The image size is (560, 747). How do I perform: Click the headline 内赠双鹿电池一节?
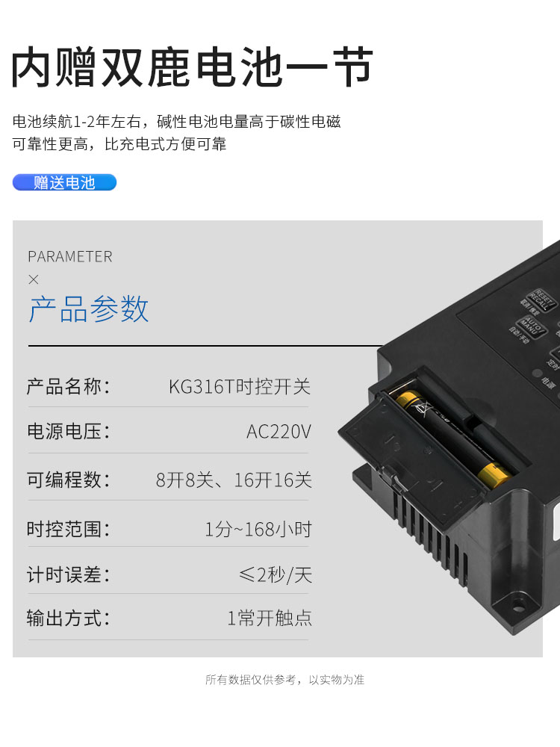tap(192, 66)
